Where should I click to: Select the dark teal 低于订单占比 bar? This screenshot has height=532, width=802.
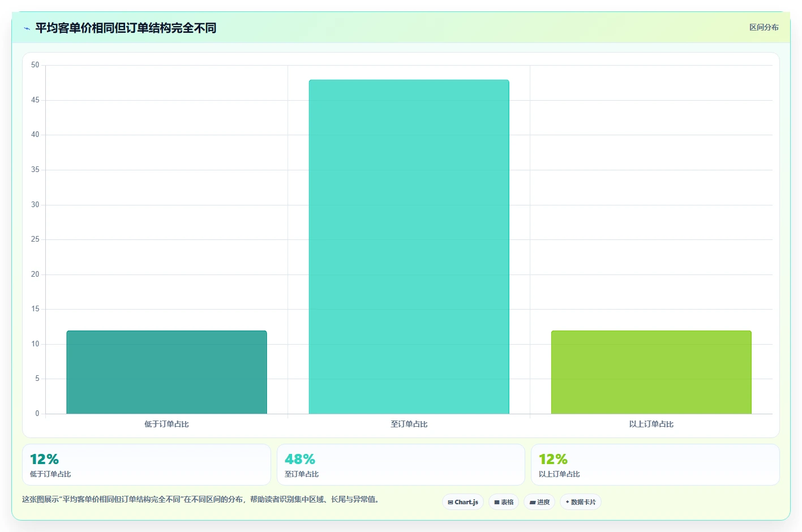166,372
